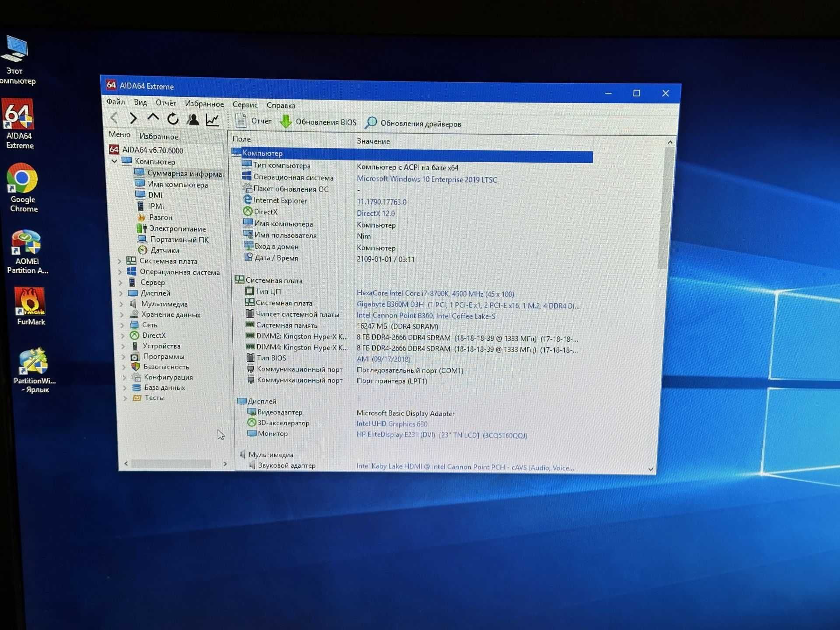Open the graph chart toolbar icon
This screenshot has width=840, height=630.
click(x=212, y=119)
